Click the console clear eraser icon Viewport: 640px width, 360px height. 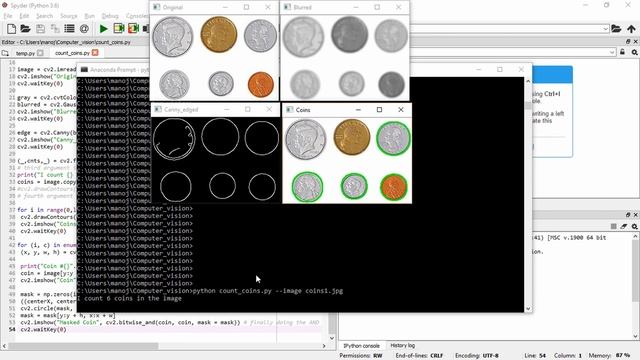point(624,226)
